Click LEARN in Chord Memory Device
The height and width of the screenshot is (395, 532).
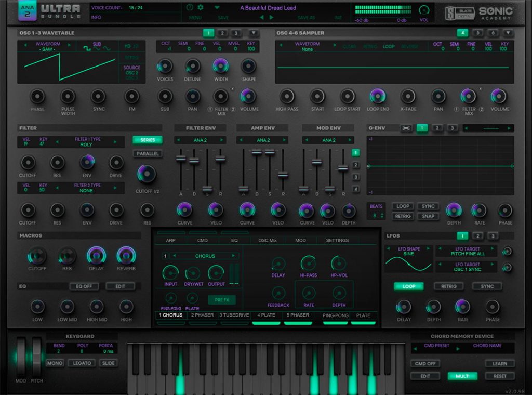tap(500, 363)
